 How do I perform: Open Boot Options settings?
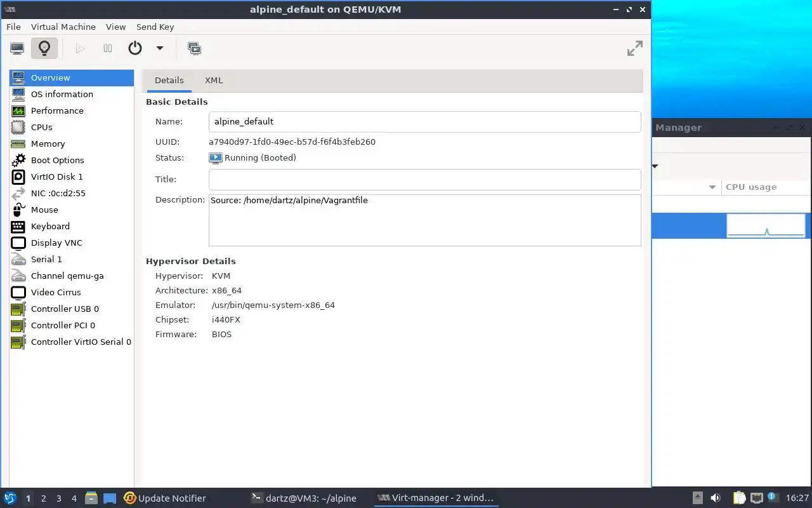[x=72, y=160]
